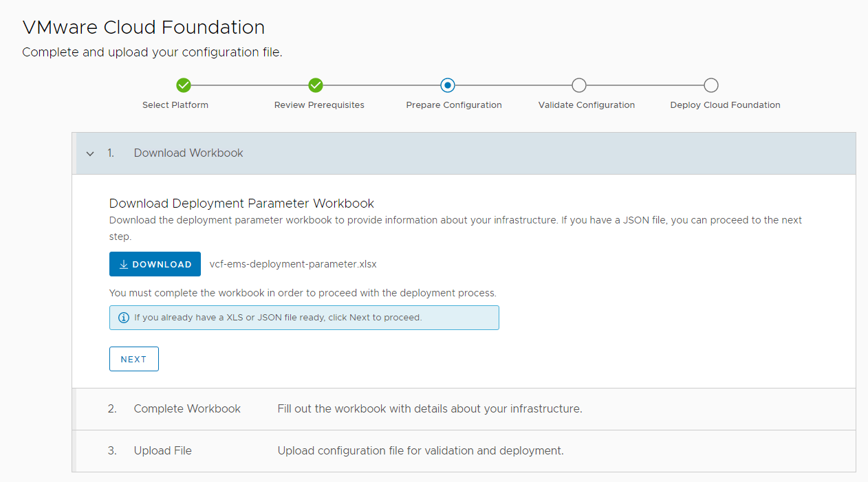This screenshot has width=868, height=482.
Task: Select the vcf-ems-deployment-parameter.xlsx file name
Action: click(293, 264)
